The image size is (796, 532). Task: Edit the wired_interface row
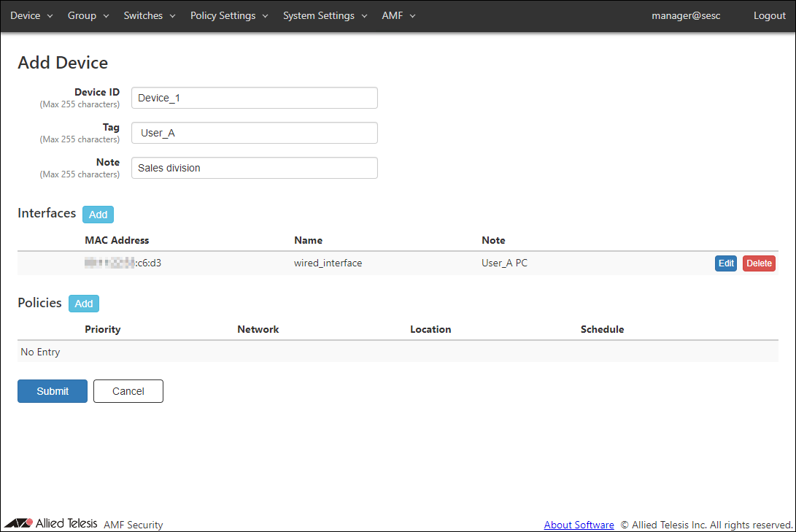725,263
